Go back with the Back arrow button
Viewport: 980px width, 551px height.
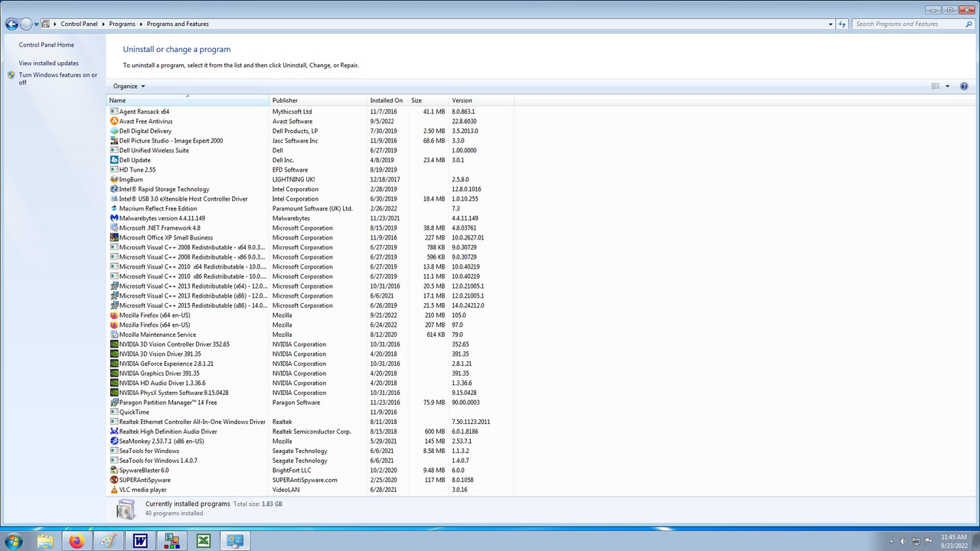tap(11, 24)
